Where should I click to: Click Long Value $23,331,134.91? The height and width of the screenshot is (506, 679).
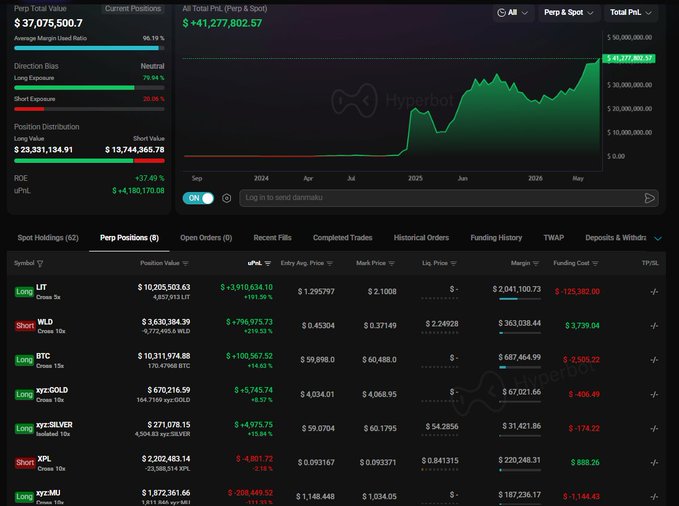tap(43, 149)
